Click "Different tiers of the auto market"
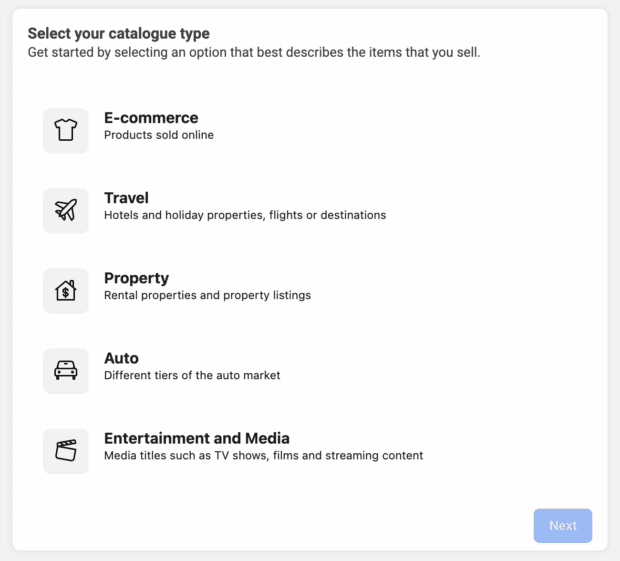Viewport: 620px width, 561px height. 192,375
